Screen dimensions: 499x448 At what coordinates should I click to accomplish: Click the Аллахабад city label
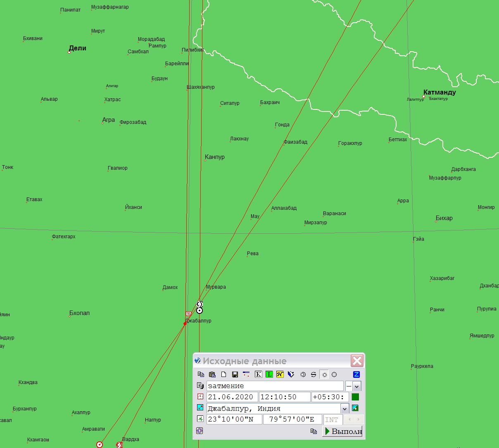(x=284, y=208)
